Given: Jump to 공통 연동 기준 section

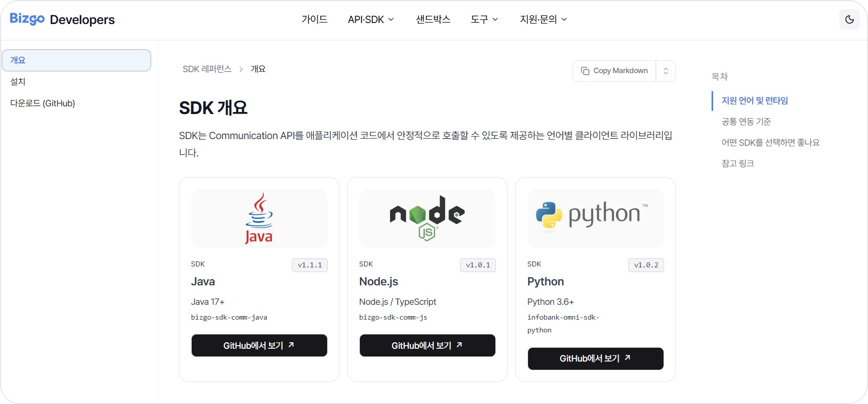Looking at the screenshot, I should [x=746, y=122].
